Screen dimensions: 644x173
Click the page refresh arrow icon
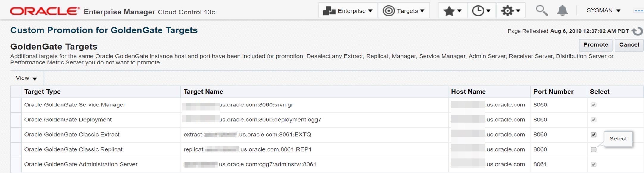[637, 31]
